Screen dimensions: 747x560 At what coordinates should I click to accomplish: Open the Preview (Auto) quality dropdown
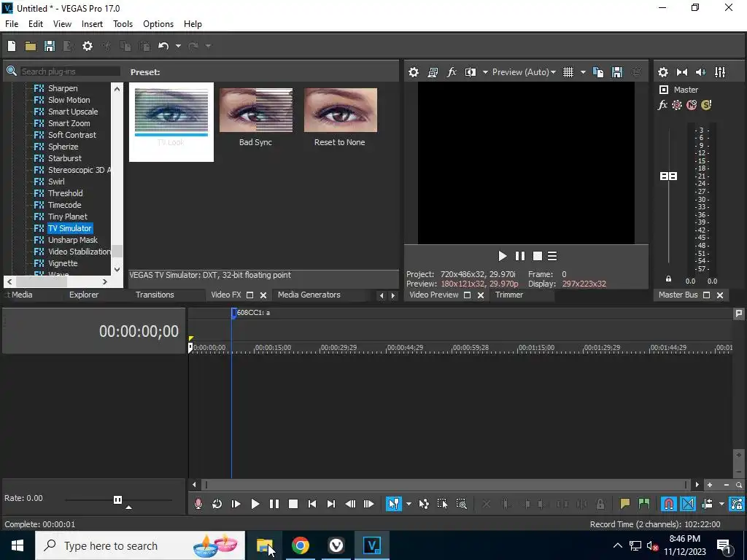(x=524, y=72)
